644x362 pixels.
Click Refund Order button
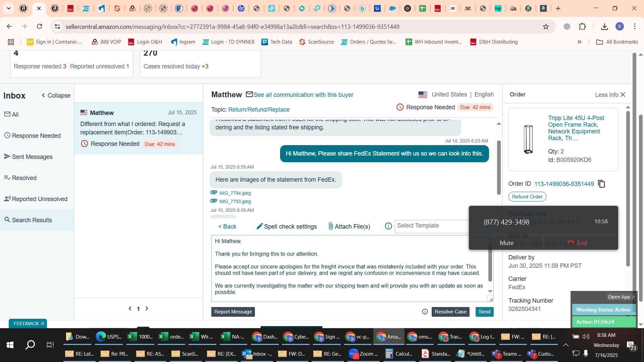point(527,197)
